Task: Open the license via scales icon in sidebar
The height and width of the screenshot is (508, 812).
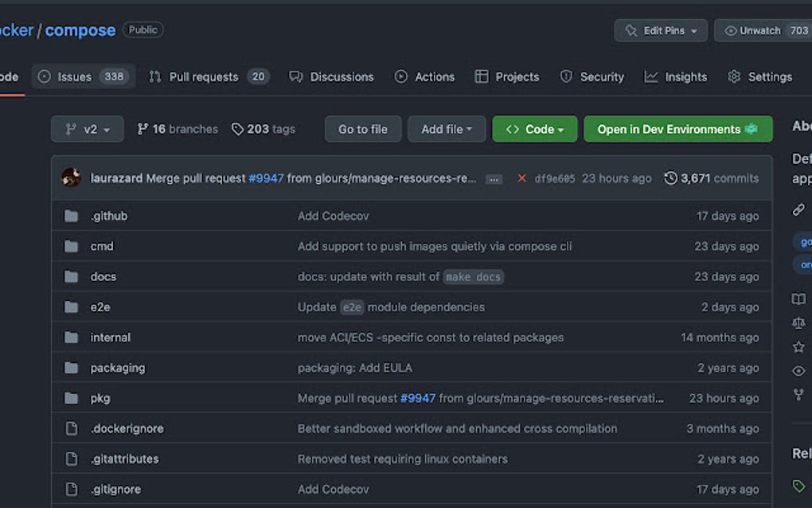Action: [x=798, y=322]
